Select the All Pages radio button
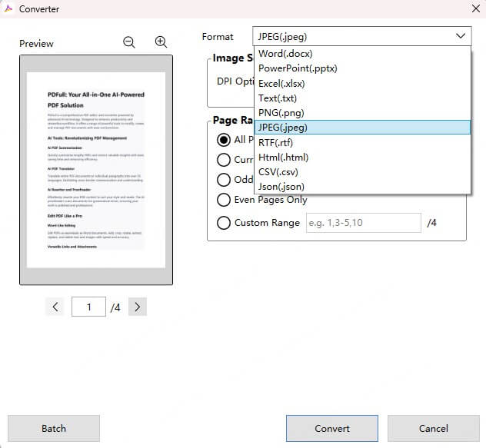This screenshot has width=486, height=448. coord(224,140)
